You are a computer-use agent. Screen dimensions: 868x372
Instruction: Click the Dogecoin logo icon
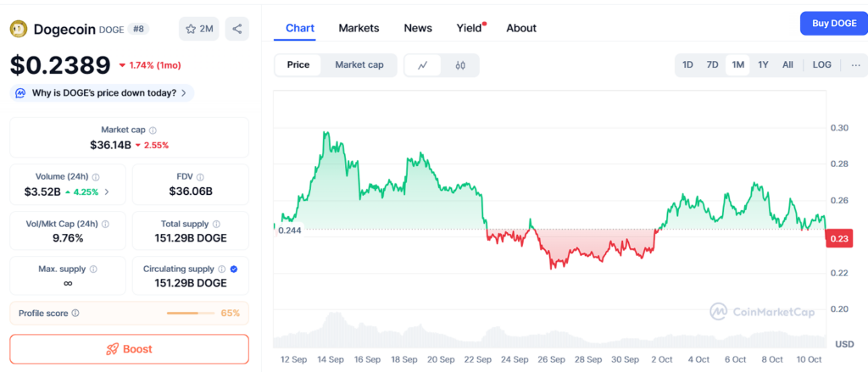[x=19, y=29]
